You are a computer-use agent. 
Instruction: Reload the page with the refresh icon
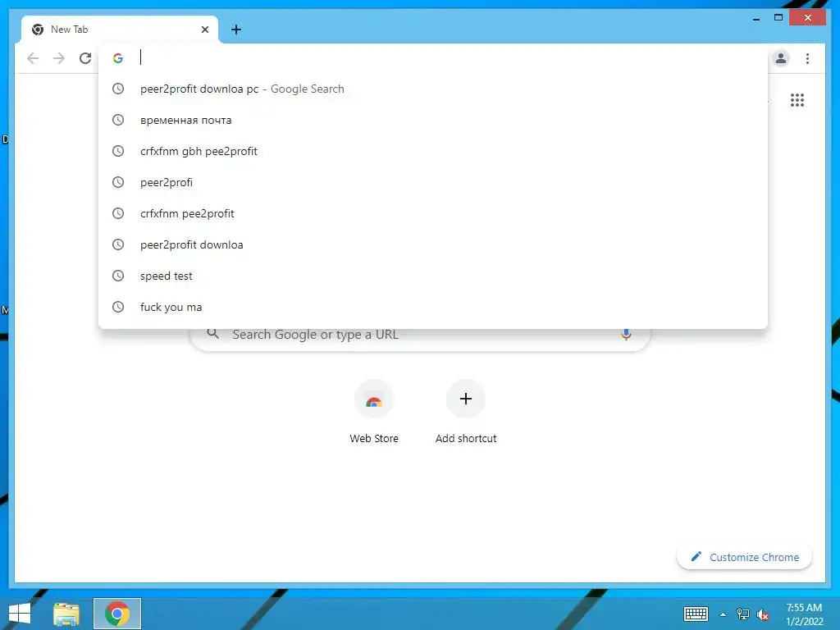(x=85, y=58)
